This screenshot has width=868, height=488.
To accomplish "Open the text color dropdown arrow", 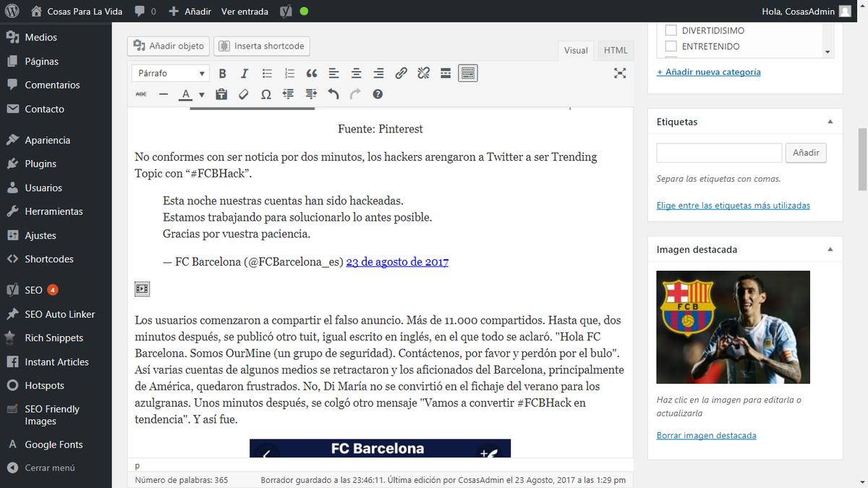I will pos(202,95).
